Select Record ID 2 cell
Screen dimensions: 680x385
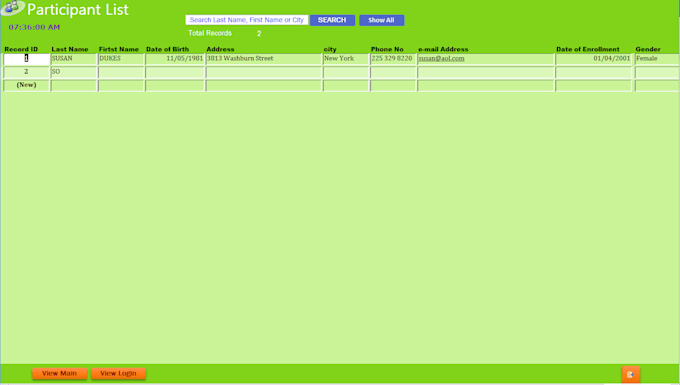pos(26,72)
